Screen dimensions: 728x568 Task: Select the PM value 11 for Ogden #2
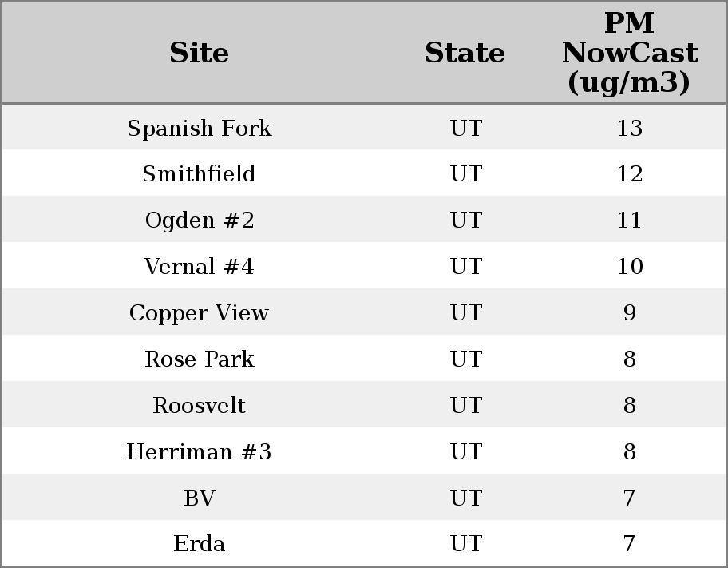(x=629, y=220)
